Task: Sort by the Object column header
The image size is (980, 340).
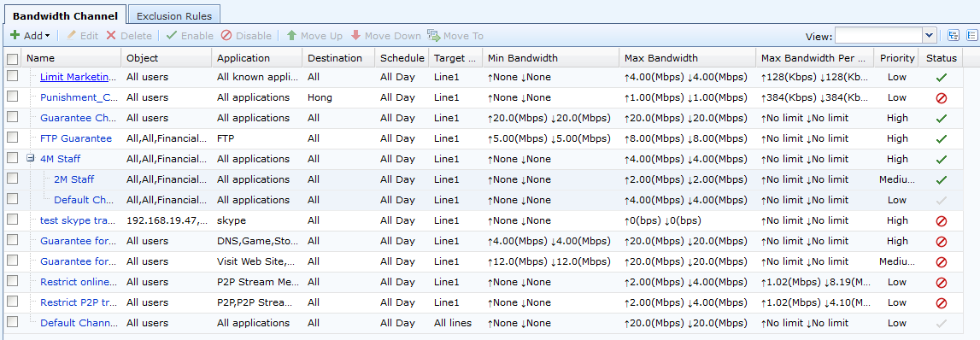Action: point(167,58)
